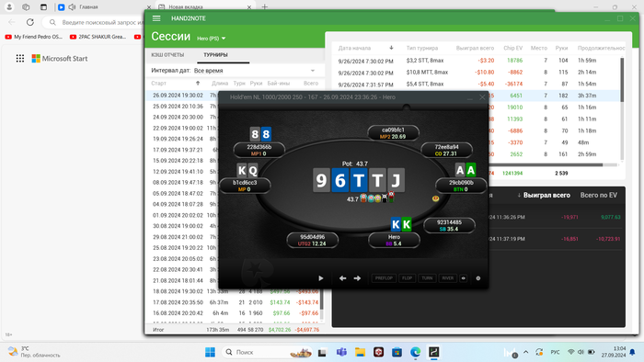Open the Интервал дат dropdown
Viewport: 644px width, 362px height.
pyautogui.click(x=254, y=71)
